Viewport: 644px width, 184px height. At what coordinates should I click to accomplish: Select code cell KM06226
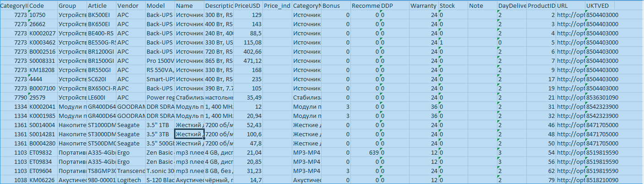point(43,180)
